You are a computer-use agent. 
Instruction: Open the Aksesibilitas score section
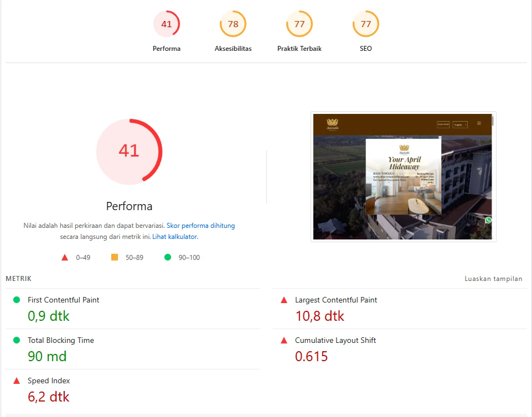233,24
